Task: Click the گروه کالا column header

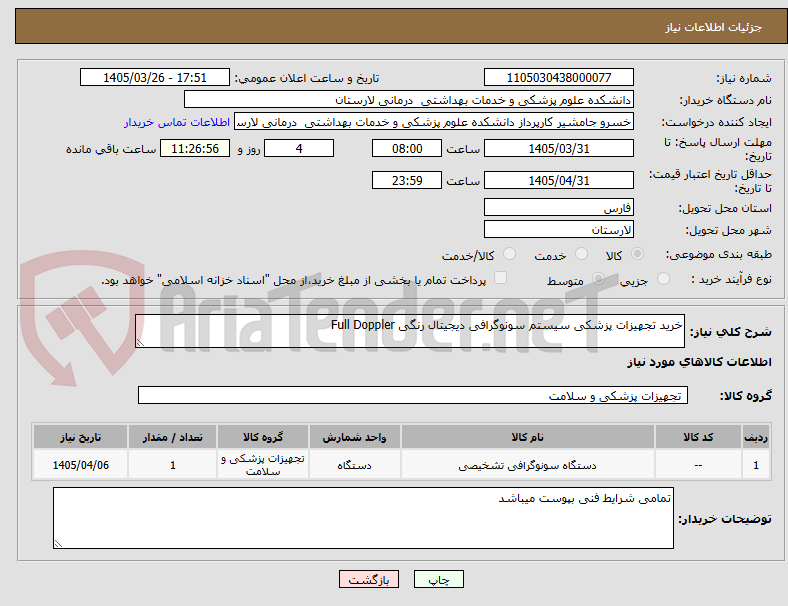Action: (x=263, y=437)
